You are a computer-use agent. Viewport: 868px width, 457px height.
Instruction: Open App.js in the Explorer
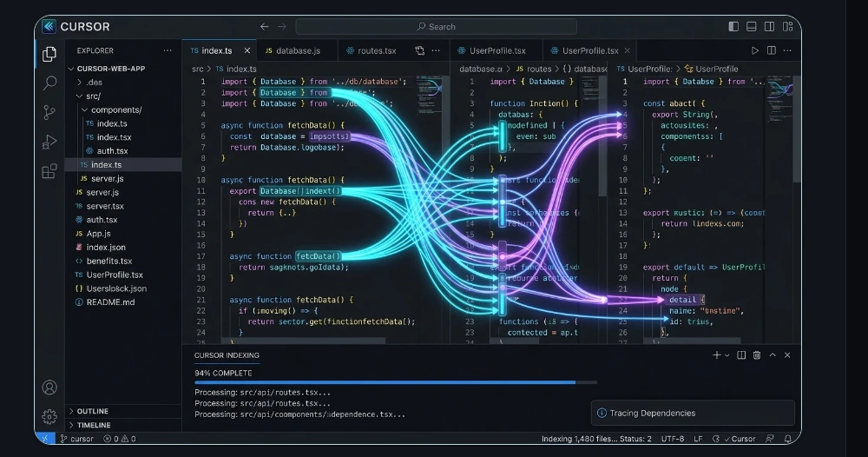(93, 233)
